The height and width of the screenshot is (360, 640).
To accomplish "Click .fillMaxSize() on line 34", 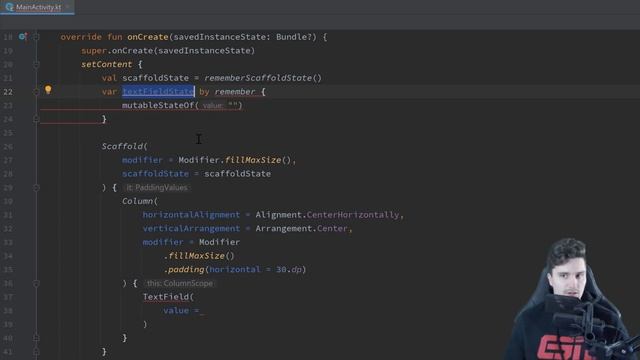I will tap(199, 256).
